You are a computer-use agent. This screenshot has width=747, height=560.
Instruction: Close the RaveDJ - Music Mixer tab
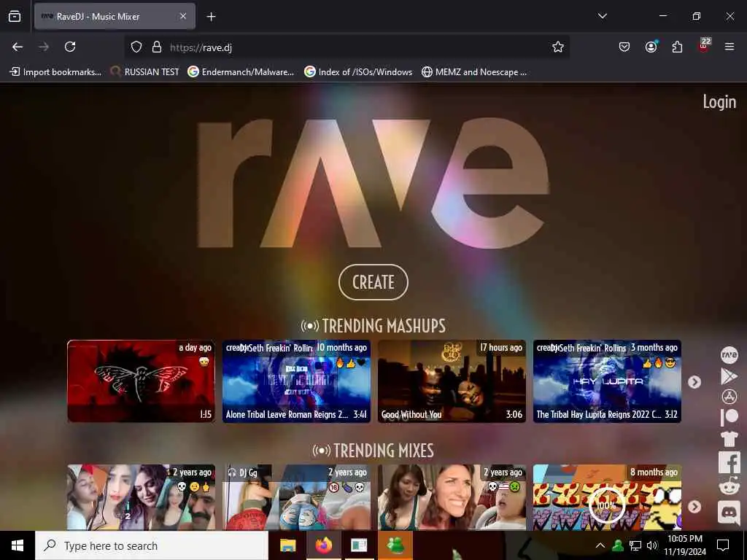[x=183, y=16]
